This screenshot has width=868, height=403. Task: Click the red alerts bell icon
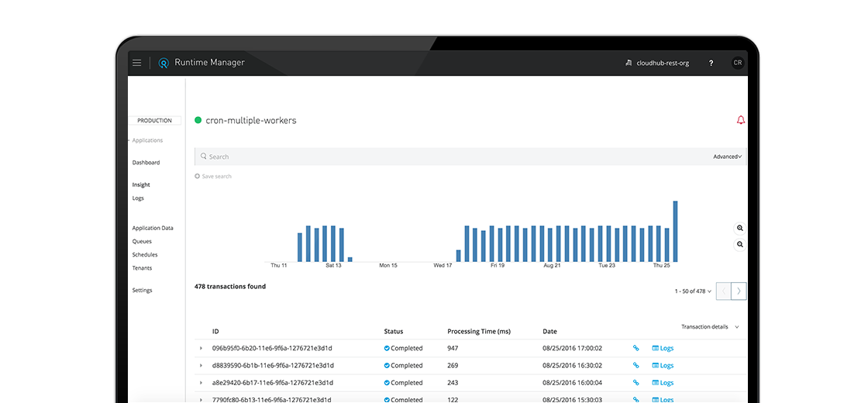pos(741,120)
